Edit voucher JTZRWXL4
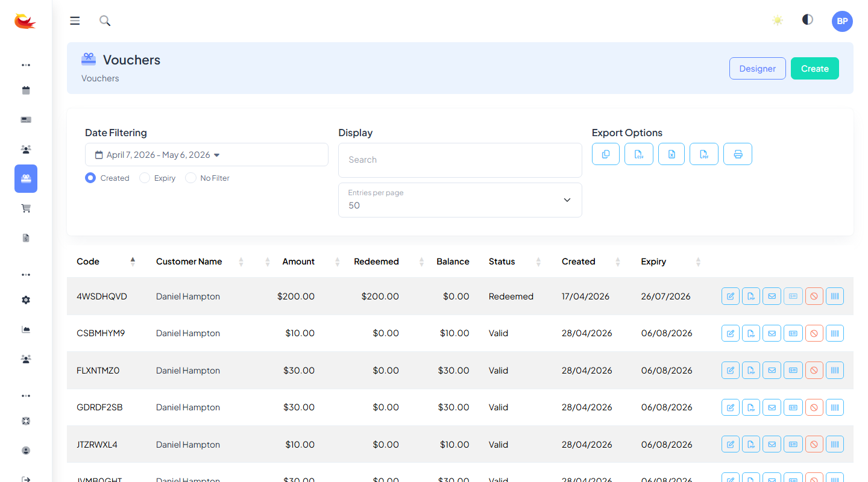 (731, 445)
